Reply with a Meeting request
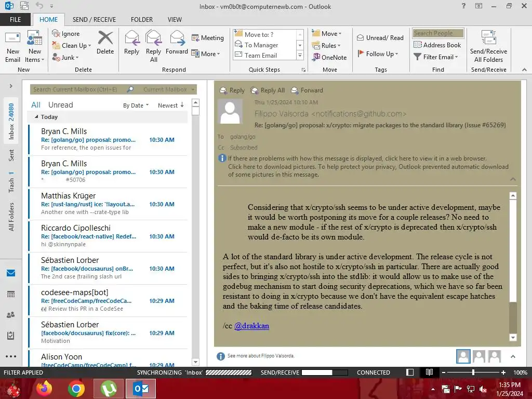Viewport: 532px width, 399px height. click(208, 38)
